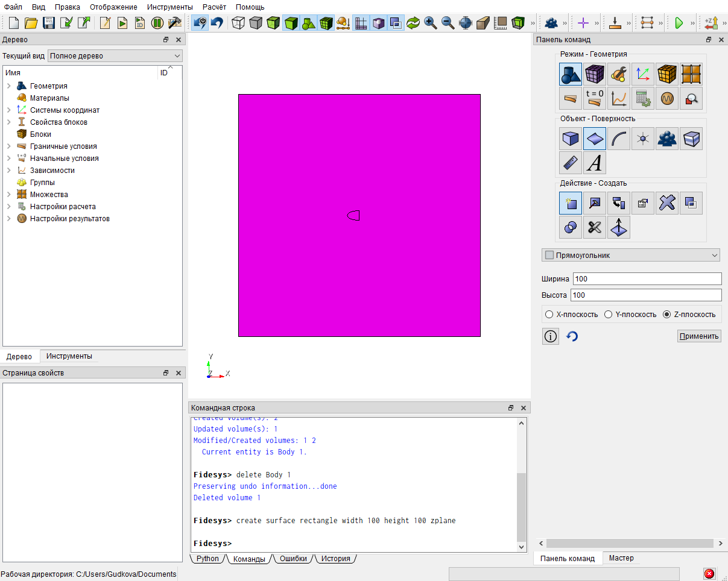This screenshot has width=728, height=581.
Task: Click the Применить button
Action: [x=699, y=336]
